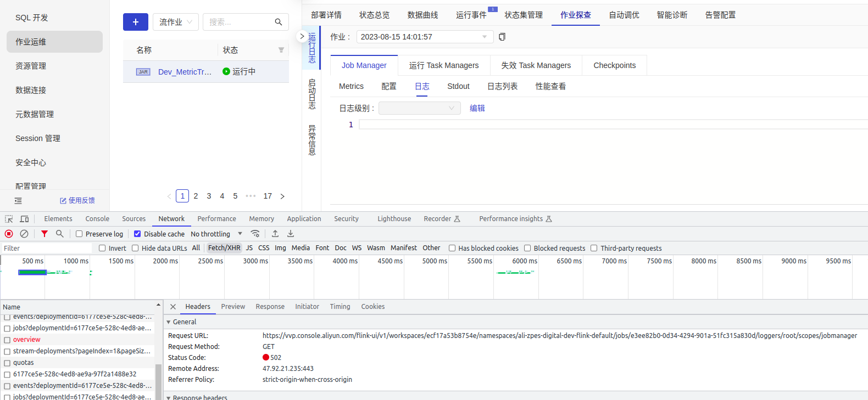Click the export HAR download icon

pyautogui.click(x=291, y=234)
